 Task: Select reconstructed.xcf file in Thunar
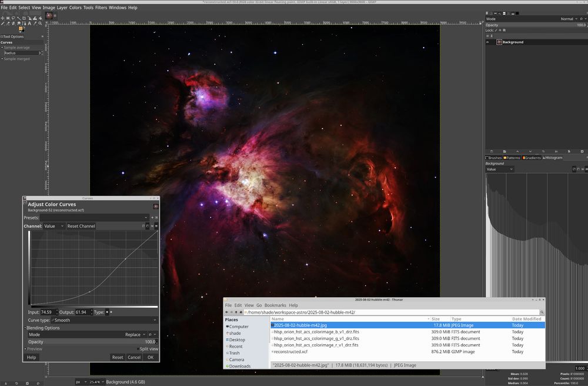(x=290, y=352)
